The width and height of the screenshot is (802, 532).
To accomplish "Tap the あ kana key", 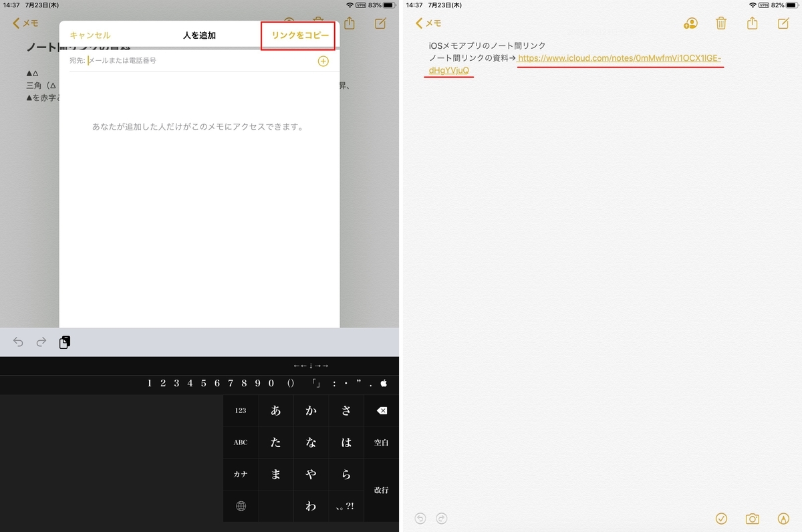I will [276, 410].
